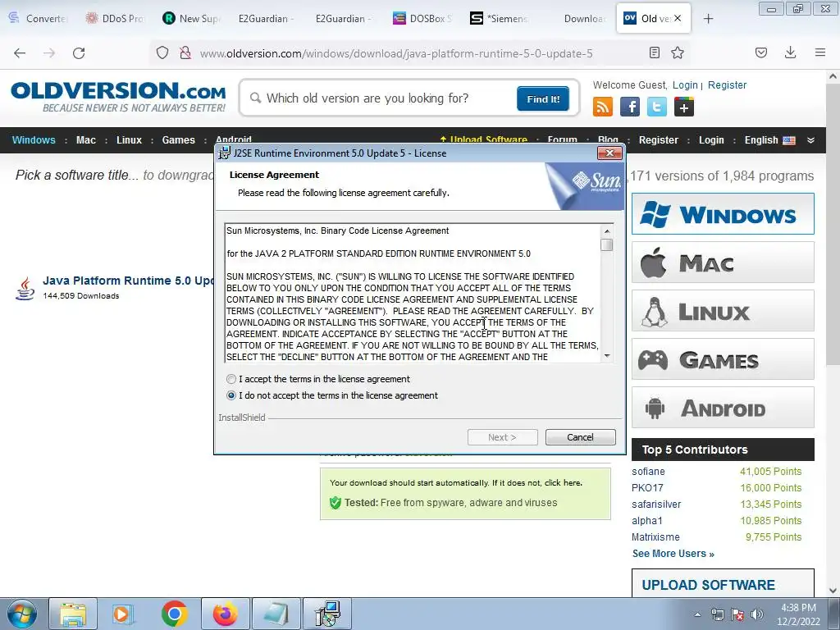The width and height of the screenshot is (840, 630).
Task: Click the insecure connection lock icon
Action: (x=185, y=52)
